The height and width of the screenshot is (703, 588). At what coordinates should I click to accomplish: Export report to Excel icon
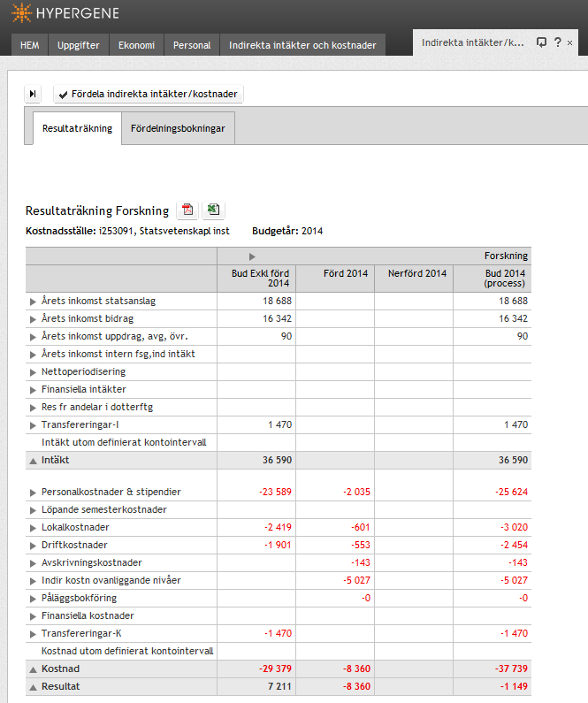click(x=213, y=210)
